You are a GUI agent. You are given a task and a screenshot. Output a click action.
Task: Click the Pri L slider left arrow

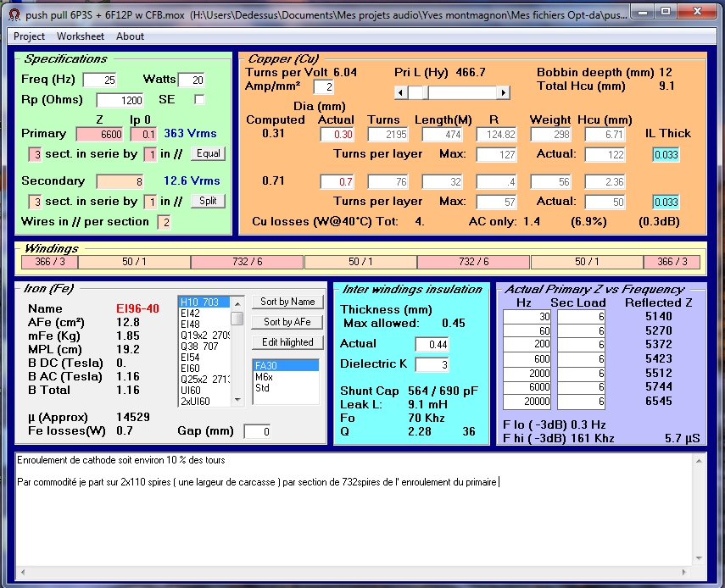pyautogui.click(x=401, y=93)
